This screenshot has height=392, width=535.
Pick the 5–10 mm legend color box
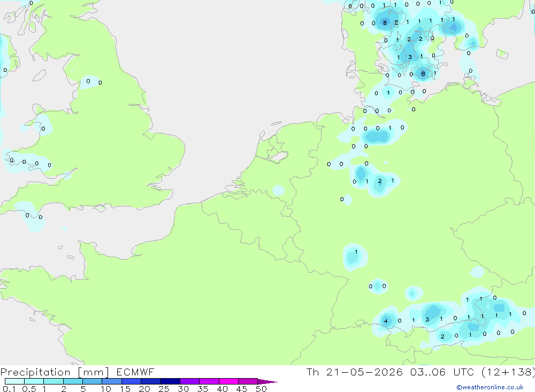coord(92,381)
